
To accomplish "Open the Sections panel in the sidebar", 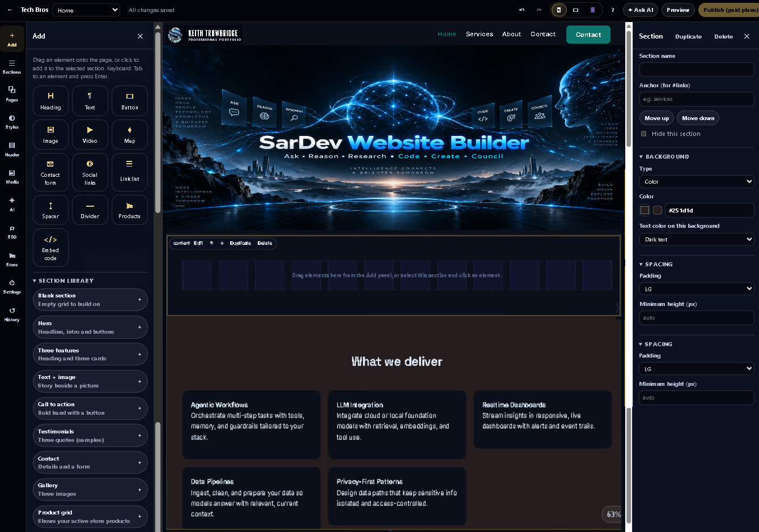I will (12, 66).
